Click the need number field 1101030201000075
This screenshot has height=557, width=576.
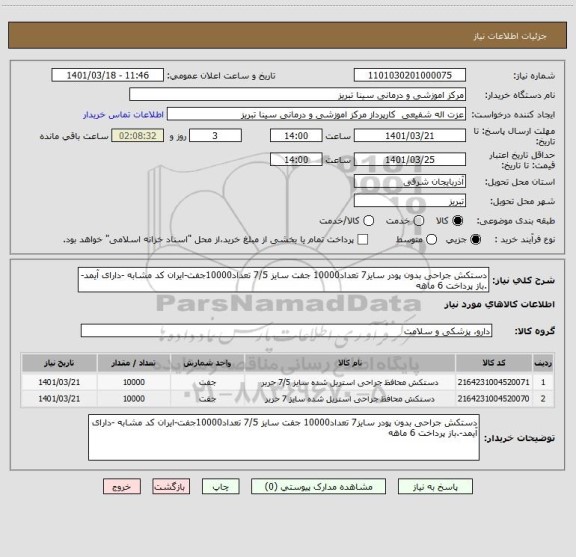pyautogui.click(x=410, y=75)
